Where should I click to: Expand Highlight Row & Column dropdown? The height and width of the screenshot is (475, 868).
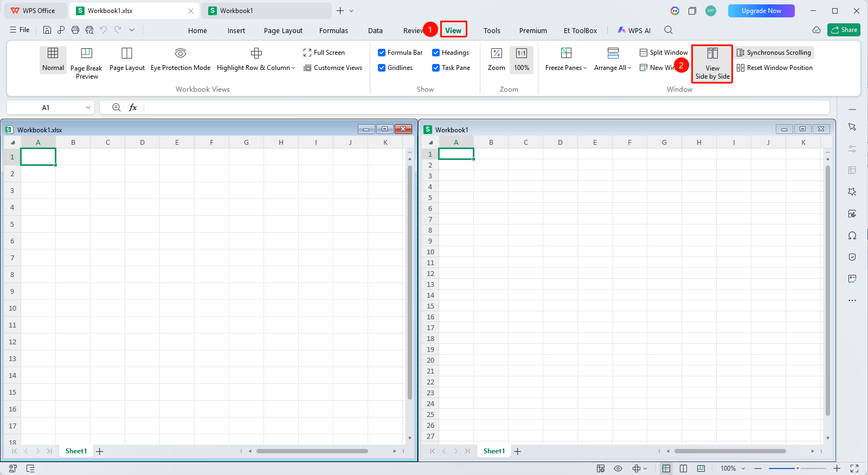coord(293,68)
